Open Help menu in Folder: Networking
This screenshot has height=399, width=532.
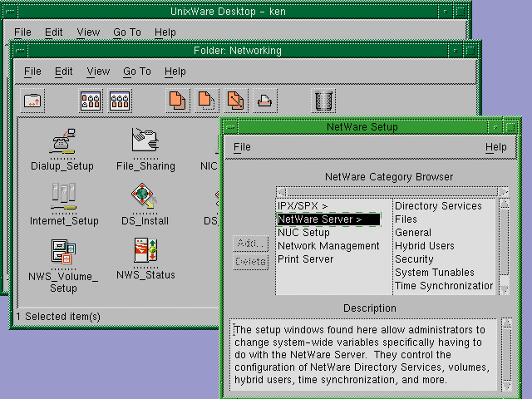[x=175, y=71]
